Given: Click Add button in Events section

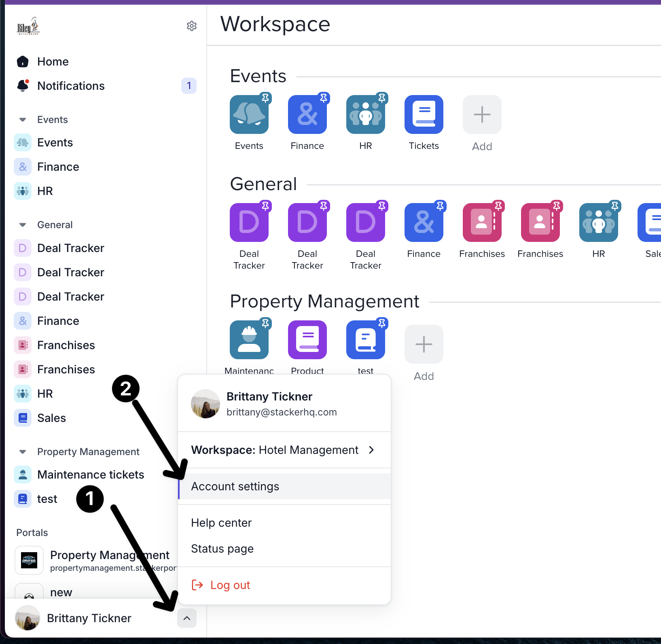Looking at the screenshot, I should [x=482, y=114].
